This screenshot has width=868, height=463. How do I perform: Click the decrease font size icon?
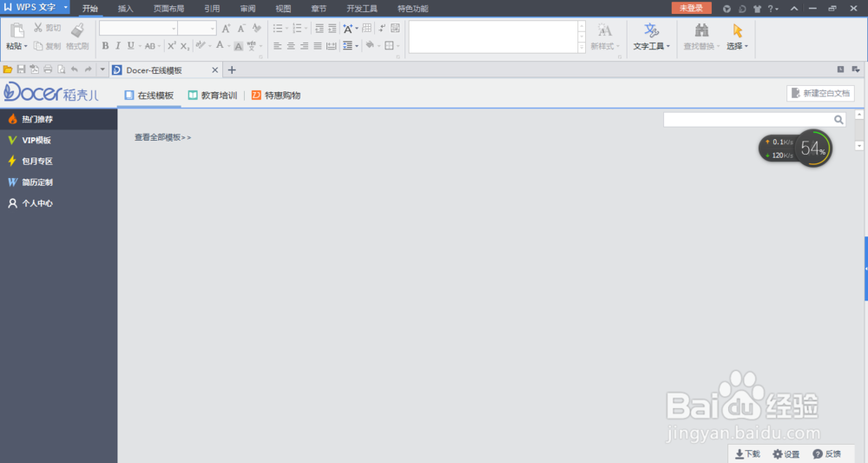(x=240, y=29)
